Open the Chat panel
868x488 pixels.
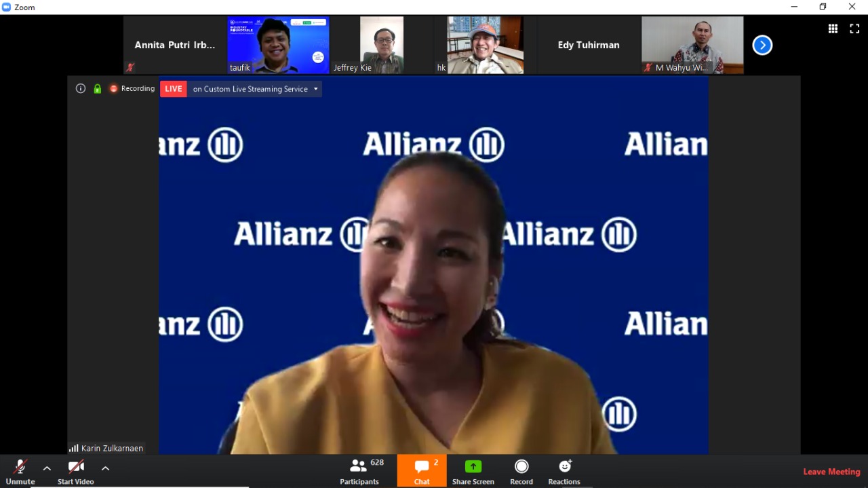pyautogui.click(x=422, y=471)
